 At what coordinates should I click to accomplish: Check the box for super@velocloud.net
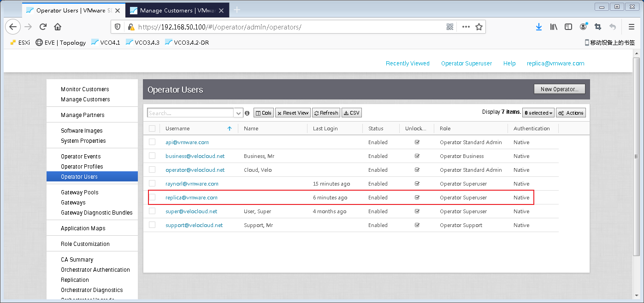tap(152, 211)
